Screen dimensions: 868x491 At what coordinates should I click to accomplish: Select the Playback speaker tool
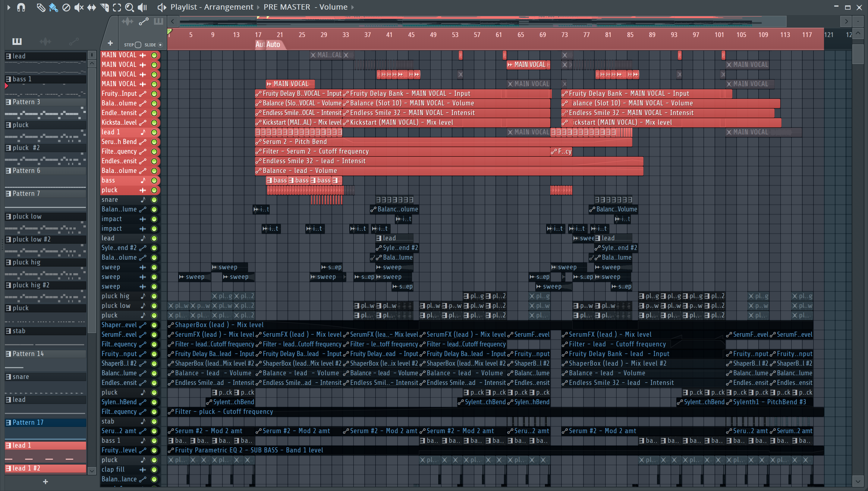coord(143,7)
